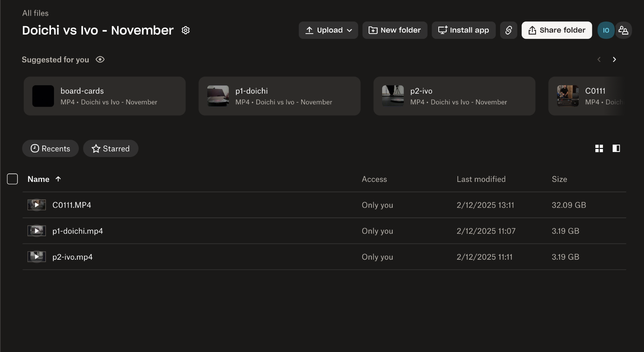The height and width of the screenshot is (352, 644).
Task: Switch to grid view layout
Action: pyautogui.click(x=599, y=148)
